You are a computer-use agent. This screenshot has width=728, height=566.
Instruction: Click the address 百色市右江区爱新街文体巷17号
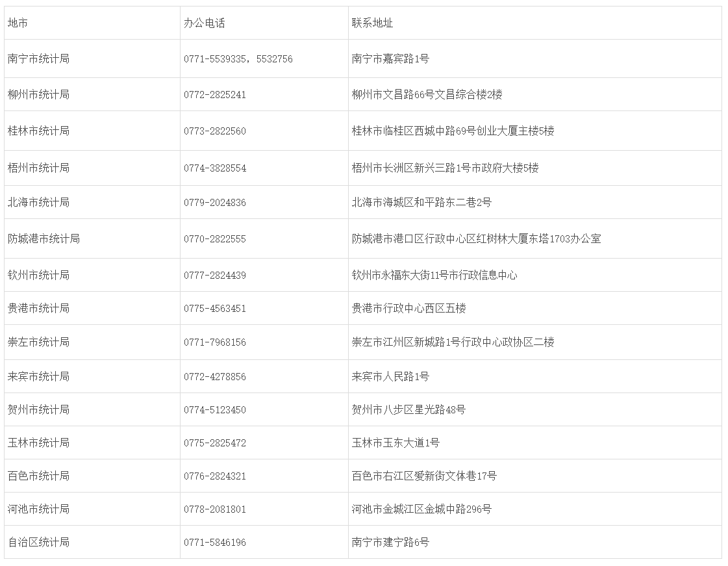[424, 476]
